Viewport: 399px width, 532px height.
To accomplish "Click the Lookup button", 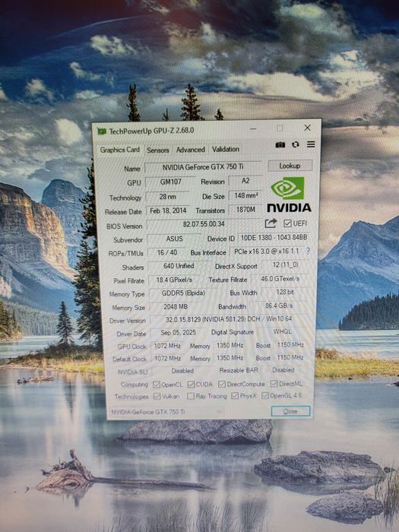I will [290, 166].
